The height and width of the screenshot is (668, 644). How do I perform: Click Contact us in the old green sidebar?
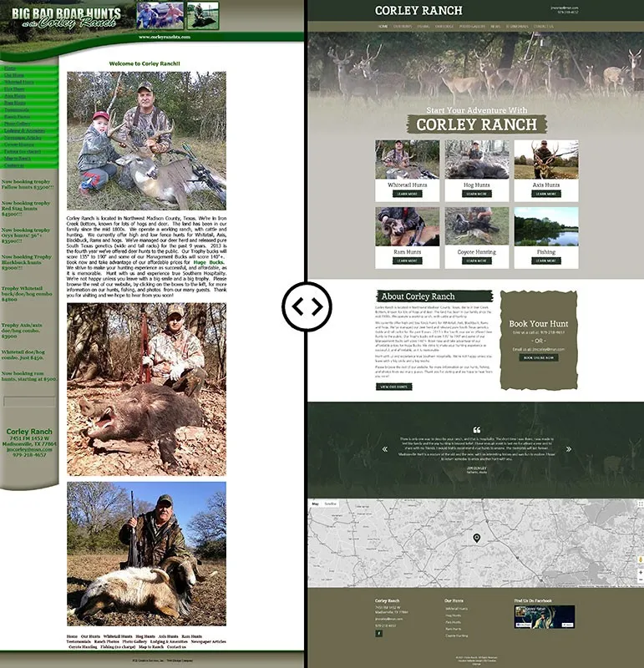tap(14, 164)
